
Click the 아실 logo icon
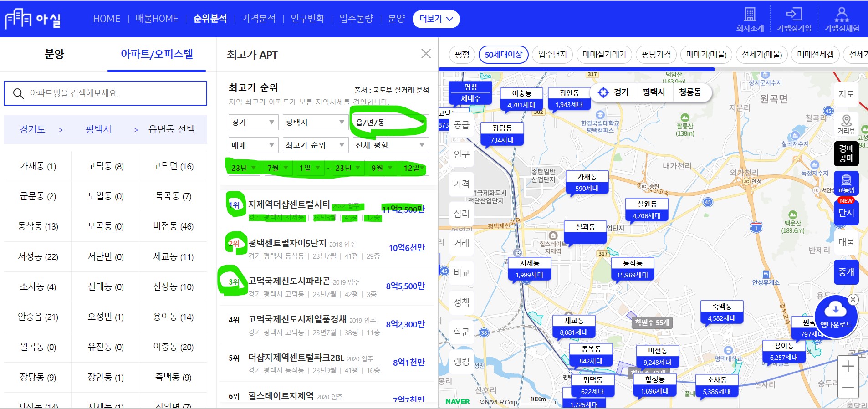(x=33, y=19)
